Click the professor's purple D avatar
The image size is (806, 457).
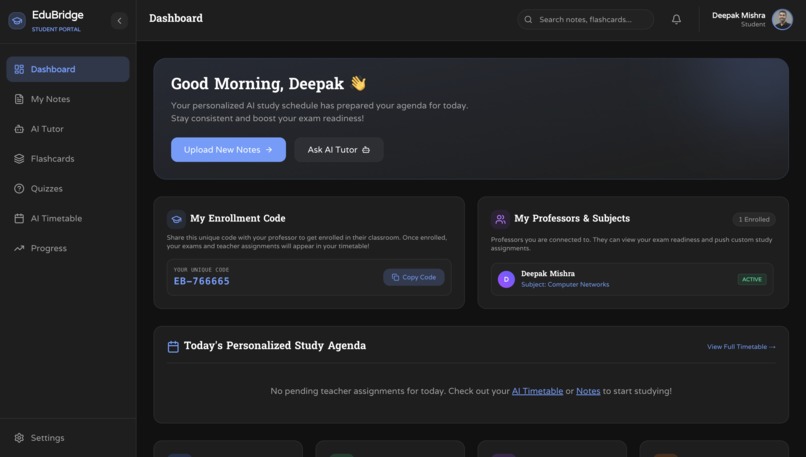coord(506,279)
